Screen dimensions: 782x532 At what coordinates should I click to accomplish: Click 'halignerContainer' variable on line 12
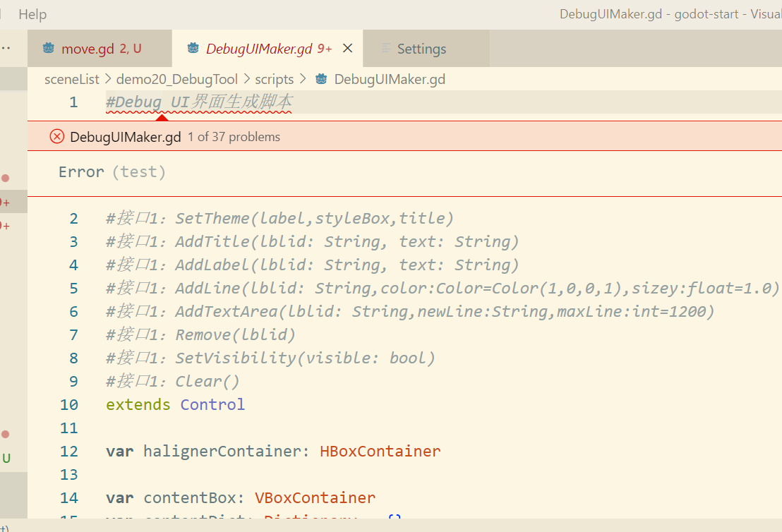pyautogui.click(x=222, y=452)
